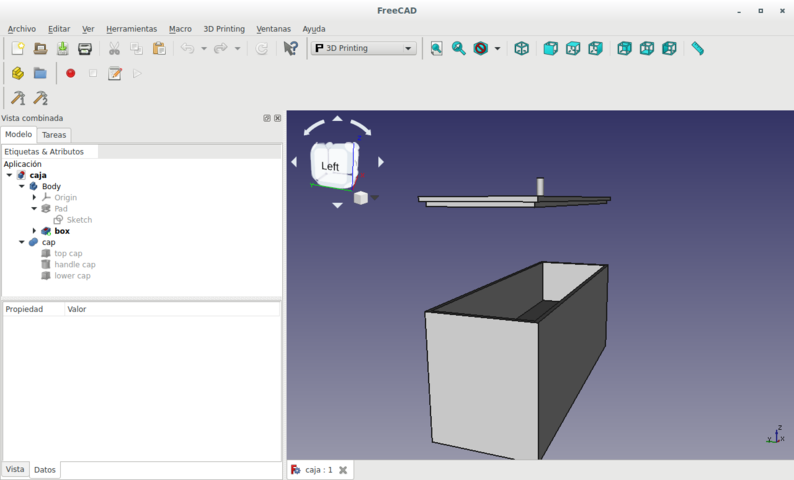Image resolution: width=794 pixels, height=480 pixels.
Task: Cut the selection with scissors icon
Action: [x=114, y=49]
